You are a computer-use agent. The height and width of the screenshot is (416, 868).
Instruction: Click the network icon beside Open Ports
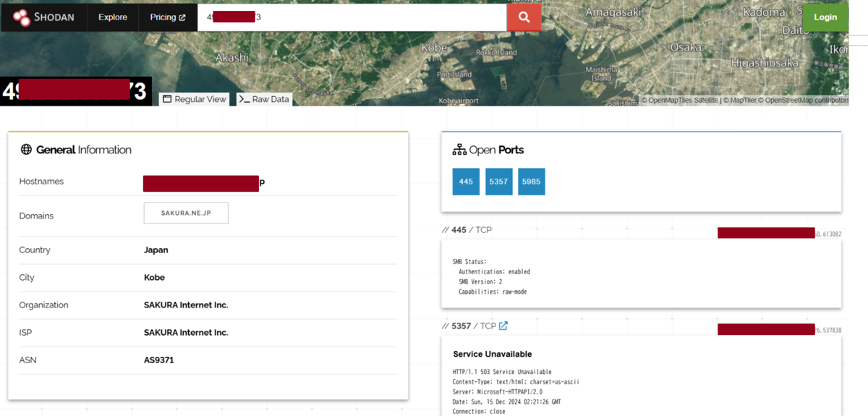point(459,150)
